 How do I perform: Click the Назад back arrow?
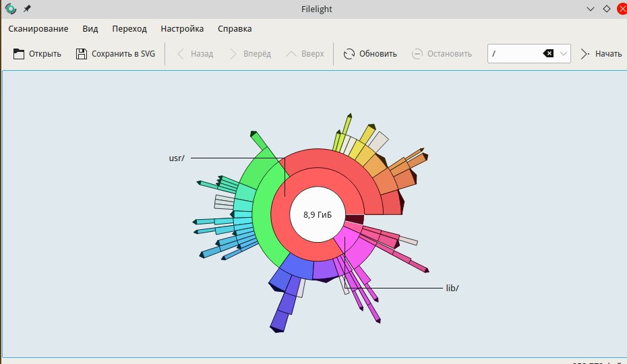coord(181,54)
